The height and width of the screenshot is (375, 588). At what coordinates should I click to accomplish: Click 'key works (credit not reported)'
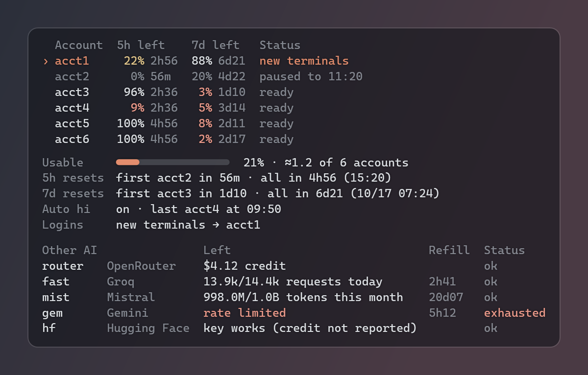[310, 329]
